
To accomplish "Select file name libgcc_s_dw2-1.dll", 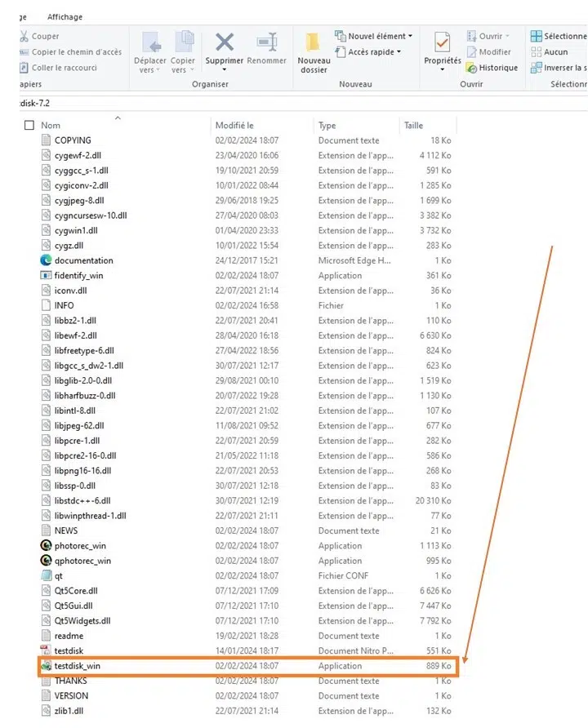I will pyautogui.click(x=89, y=366).
